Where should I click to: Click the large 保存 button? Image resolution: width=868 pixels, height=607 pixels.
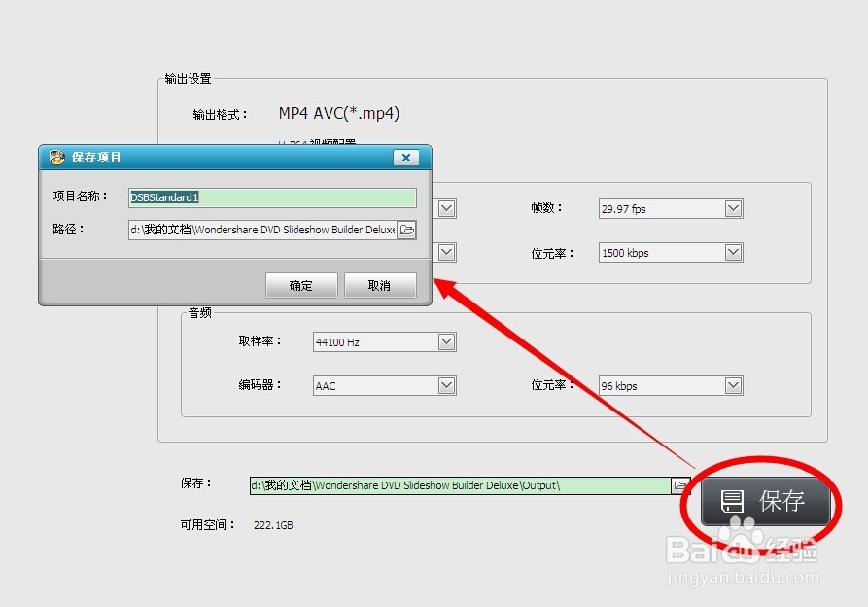pyautogui.click(x=766, y=501)
